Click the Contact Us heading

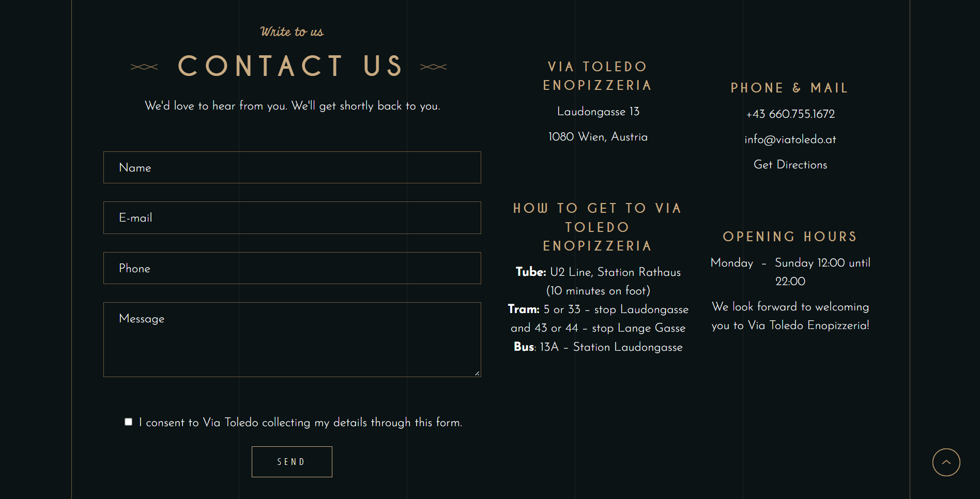point(290,66)
